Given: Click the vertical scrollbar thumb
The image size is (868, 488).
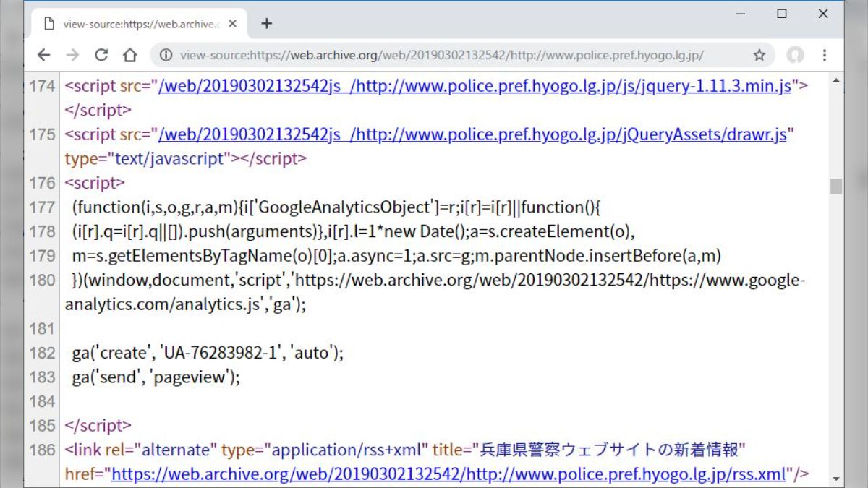Looking at the screenshot, I should (x=836, y=186).
